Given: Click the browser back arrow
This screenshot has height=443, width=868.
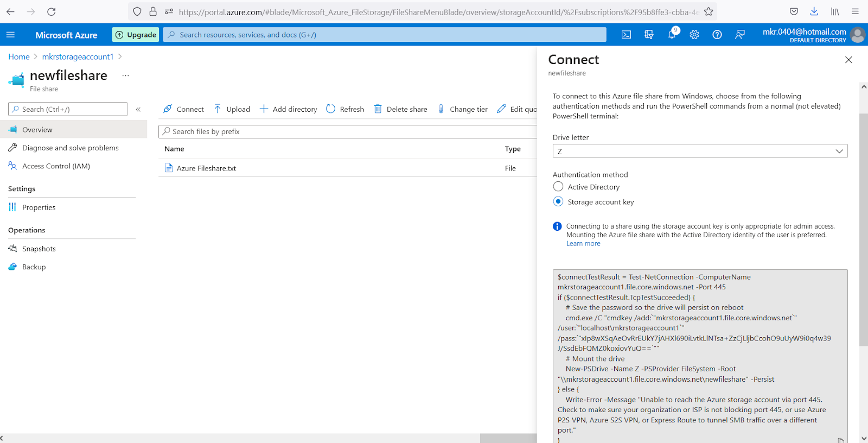Looking at the screenshot, I should pyautogui.click(x=10, y=11).
